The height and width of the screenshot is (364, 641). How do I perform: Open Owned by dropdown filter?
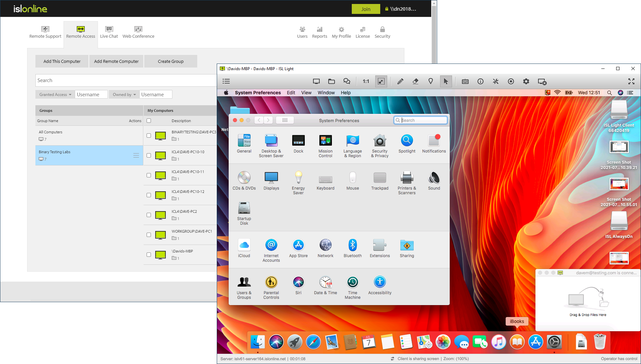point(124,94)
